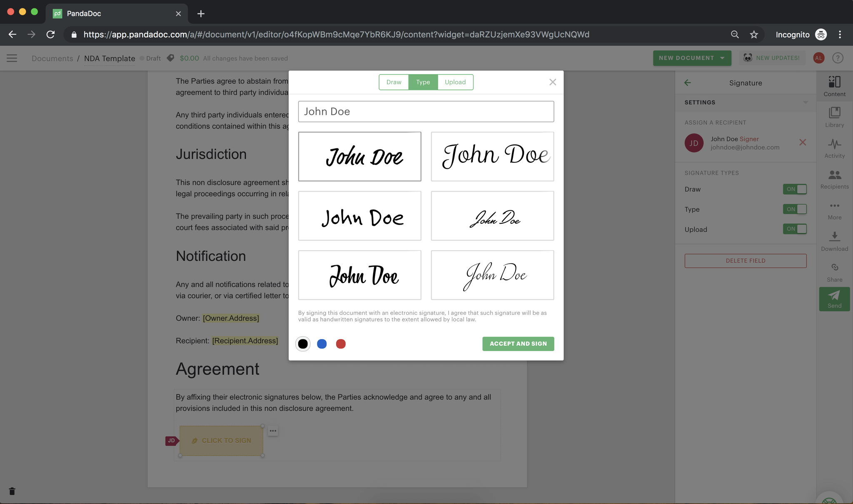853x504 pixels.
Task: Open the Recipients sidebar icon
Action: [x=834, y=179]
